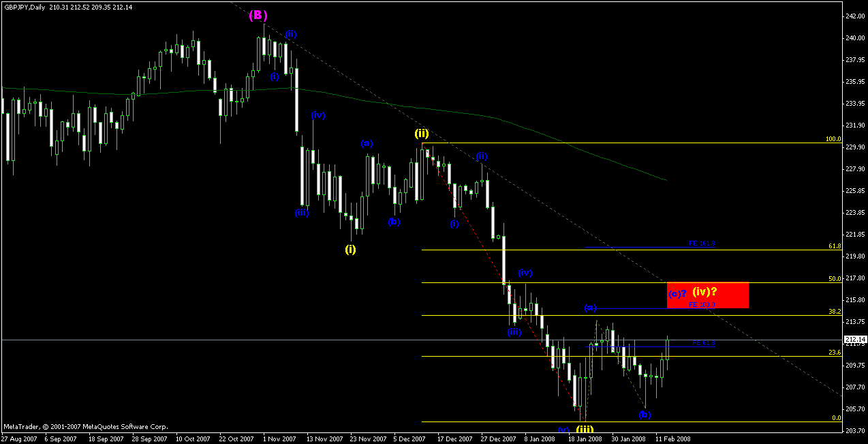868x444 pixels.
Task: Click 229.90 on the price scale
Action: [854, 147]
